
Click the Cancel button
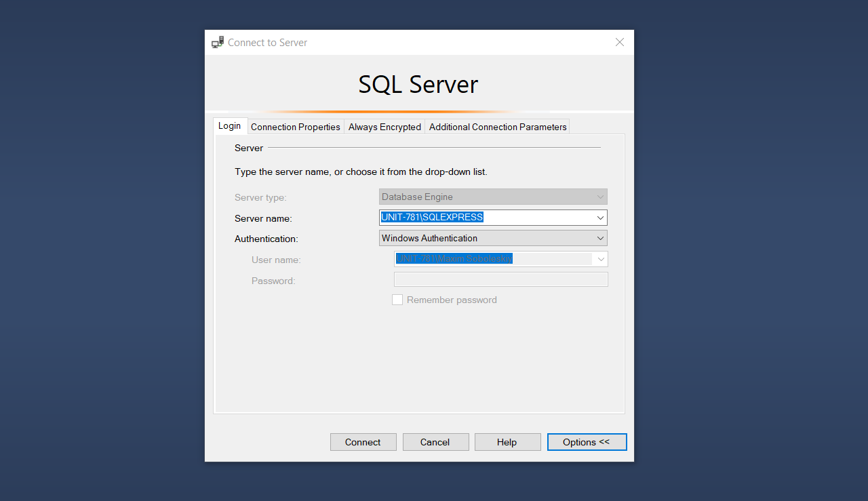(x=435, y=442)
